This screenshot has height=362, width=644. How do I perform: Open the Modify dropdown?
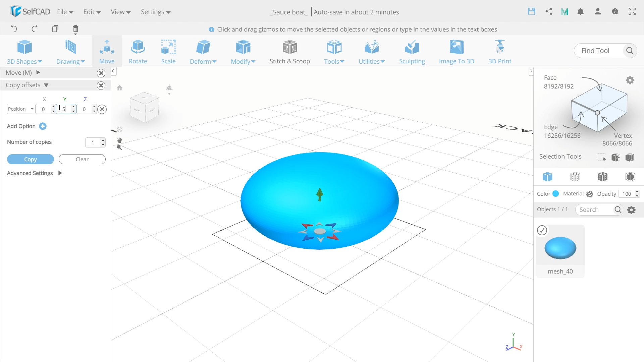click(243, 52)
